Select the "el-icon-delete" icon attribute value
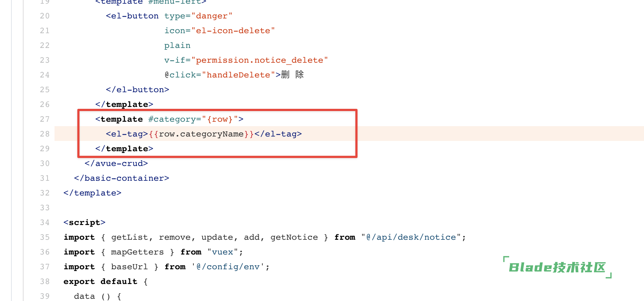Viewport: 644px width, 301px height. click(233, 31)
